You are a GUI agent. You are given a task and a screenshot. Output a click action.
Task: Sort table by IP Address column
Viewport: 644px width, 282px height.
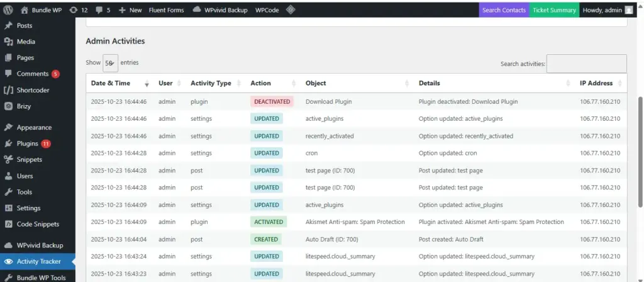point(601,83)
